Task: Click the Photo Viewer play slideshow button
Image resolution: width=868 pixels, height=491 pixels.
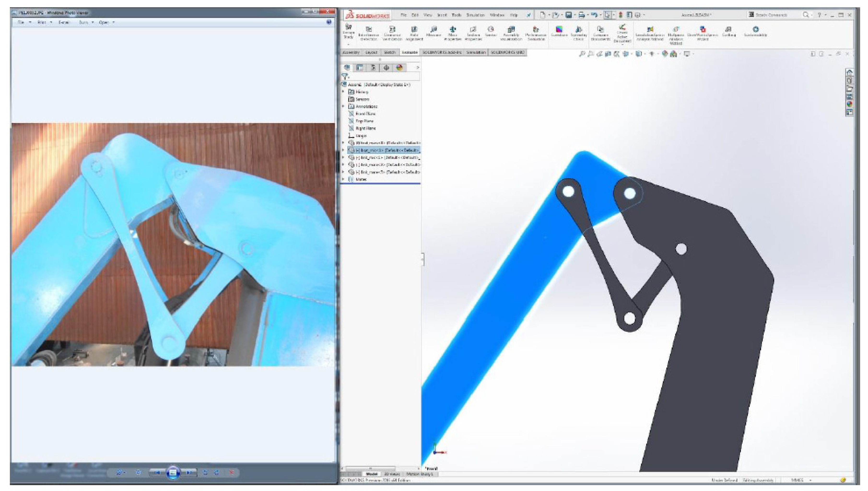Action: pyautogui.click(x=173, y=473)
